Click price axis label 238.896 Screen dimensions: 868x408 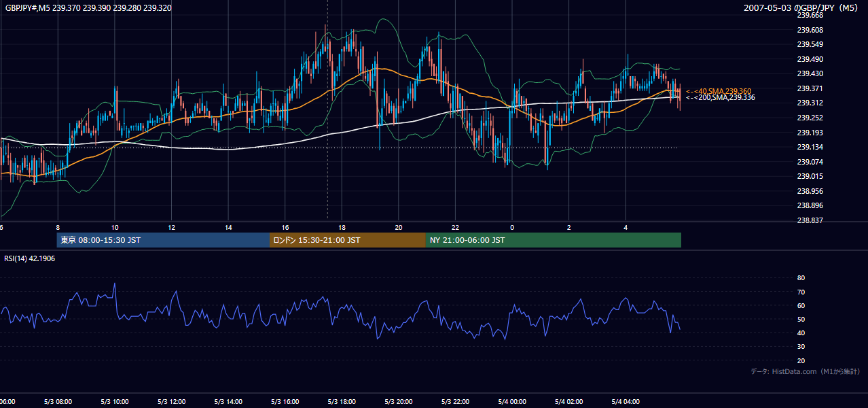click(810, 205)
